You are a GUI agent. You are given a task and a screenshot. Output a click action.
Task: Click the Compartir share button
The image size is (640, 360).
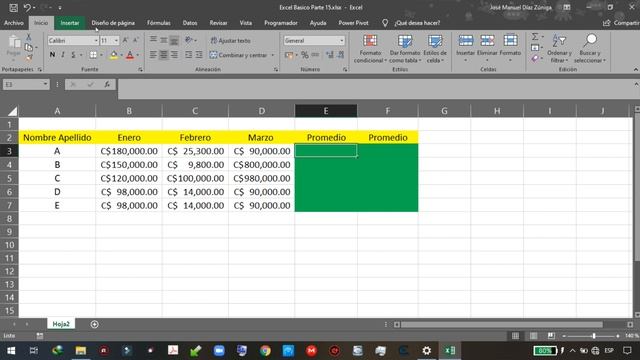(622, 23)
